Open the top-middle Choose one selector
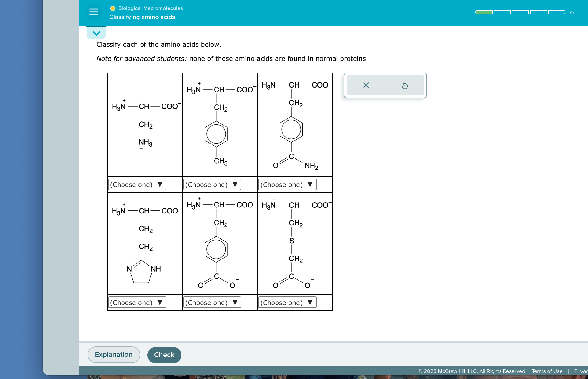The width and height of the screenshot is (588, 379). pyautogui.click(x=212, y=184)
